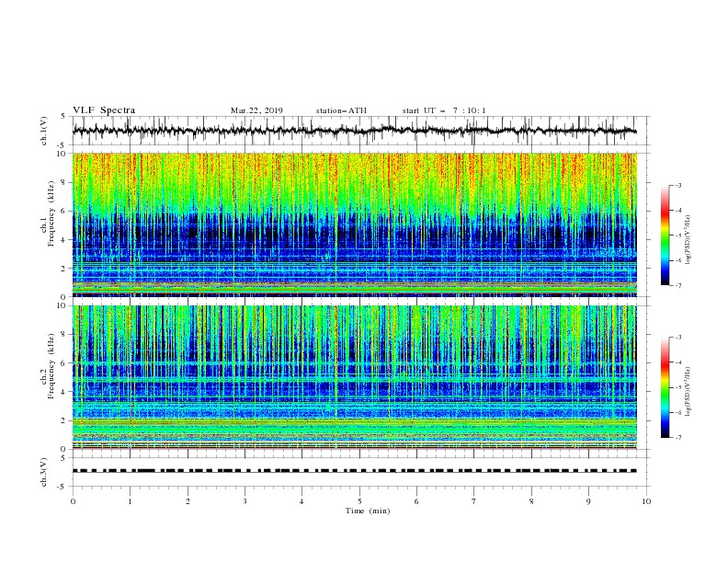The image size is (728, 563).
Task: Click the "-7" tick on upper color bar
Action: click(678, 286)
